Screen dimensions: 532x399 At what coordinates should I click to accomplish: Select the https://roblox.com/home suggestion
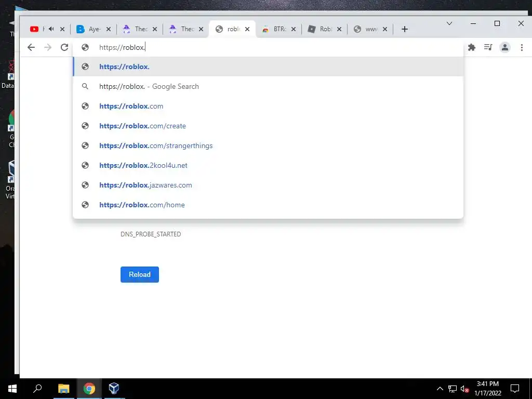268,205
